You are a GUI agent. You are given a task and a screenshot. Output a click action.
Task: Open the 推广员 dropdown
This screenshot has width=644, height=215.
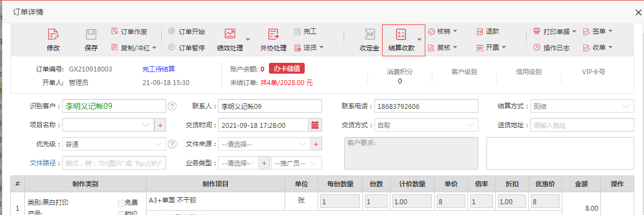(x=296, y=163)
